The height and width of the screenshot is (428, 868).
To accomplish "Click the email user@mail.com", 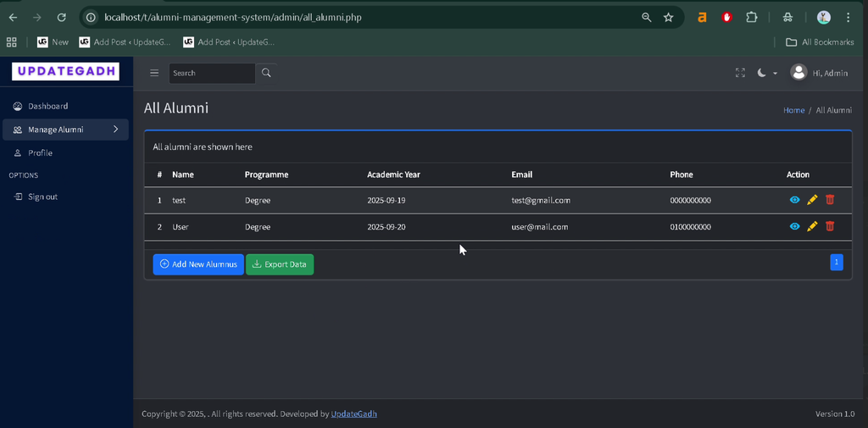I will click(x=540, y=227).
